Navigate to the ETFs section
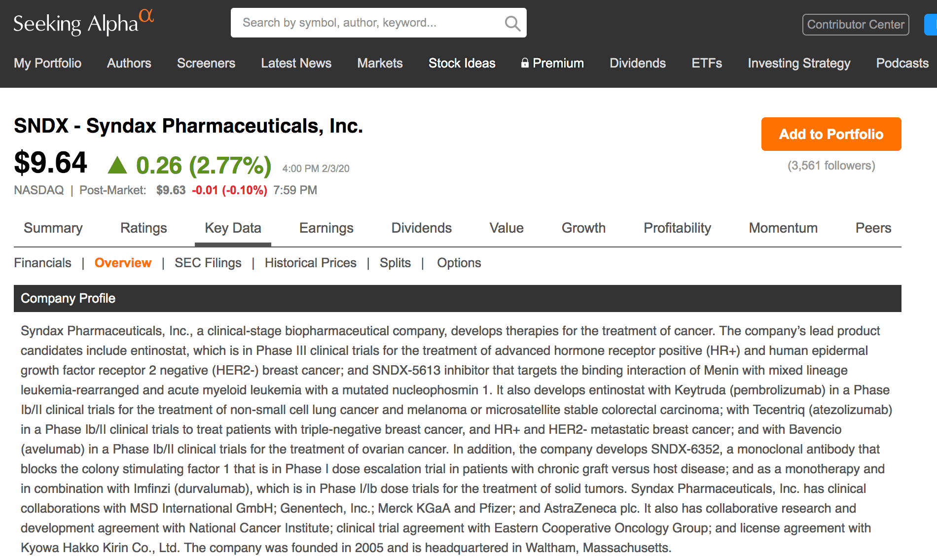 [706, 63]
